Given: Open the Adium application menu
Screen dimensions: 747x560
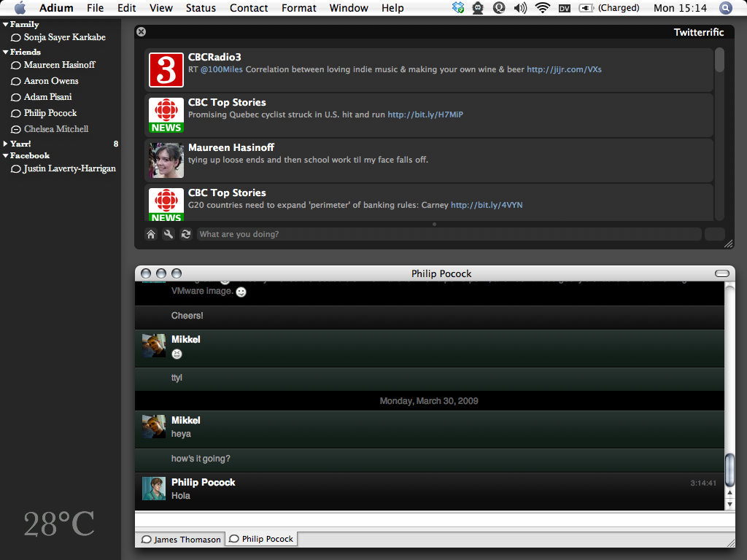Looking at the screenshot, I should [x=56, y=8].
